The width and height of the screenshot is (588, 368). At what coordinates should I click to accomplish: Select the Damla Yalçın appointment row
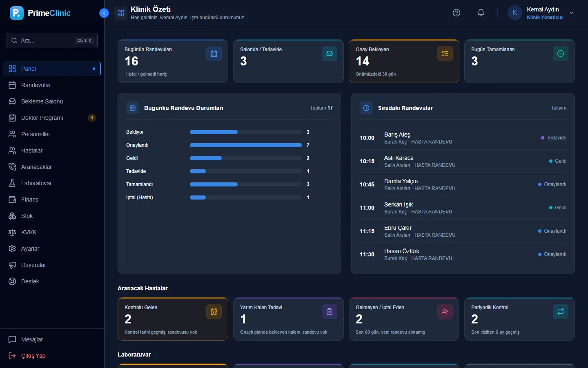click(463, 184)
